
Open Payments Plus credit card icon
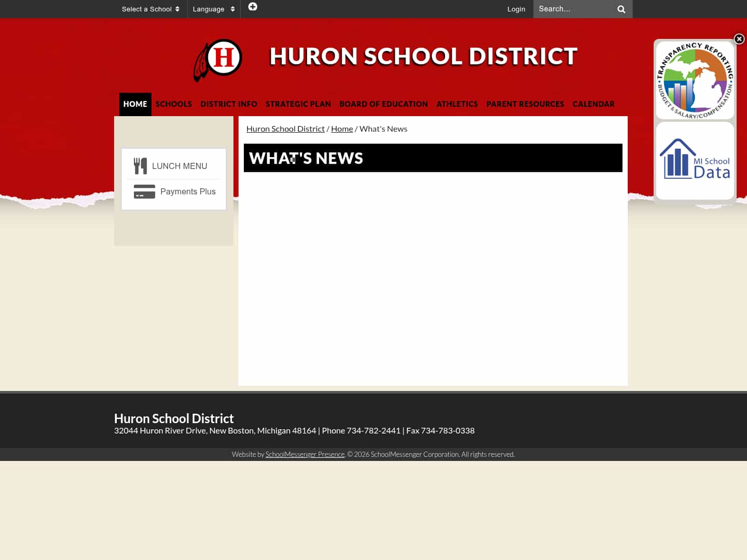pyautogui.click(x=144, y=191)
